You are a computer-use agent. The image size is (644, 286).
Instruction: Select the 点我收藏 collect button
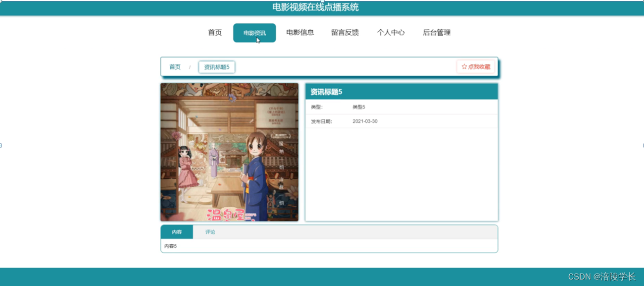click(475, 66)
